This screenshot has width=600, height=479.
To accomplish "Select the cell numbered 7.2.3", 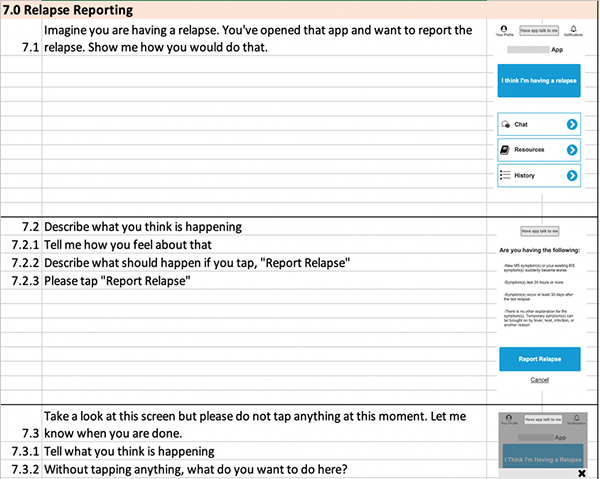I will 21,281.
